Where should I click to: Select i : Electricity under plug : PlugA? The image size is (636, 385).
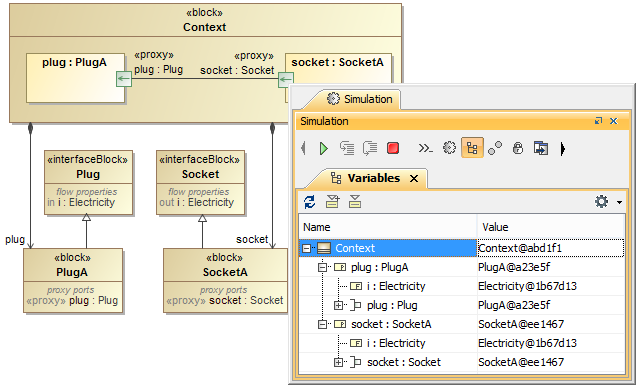coord(462,286)
